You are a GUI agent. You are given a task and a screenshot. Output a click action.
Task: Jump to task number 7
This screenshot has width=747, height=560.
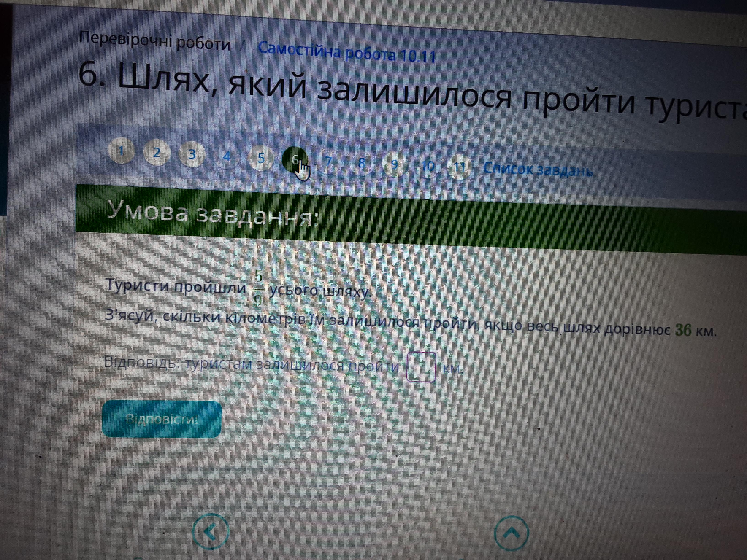click(x=328, y=162)
